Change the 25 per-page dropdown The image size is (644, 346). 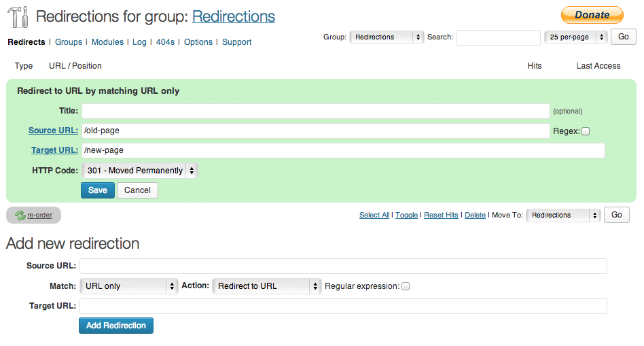point(575,37)
